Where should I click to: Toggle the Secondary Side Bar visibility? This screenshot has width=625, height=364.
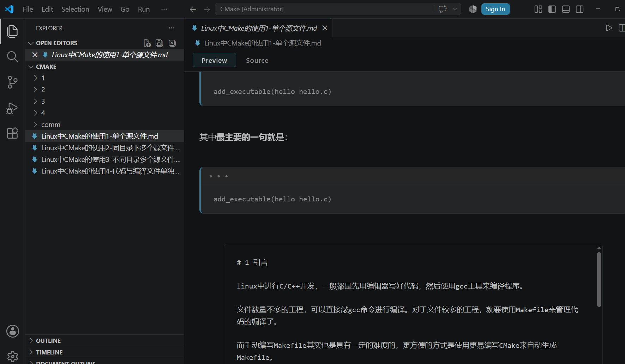579,9
